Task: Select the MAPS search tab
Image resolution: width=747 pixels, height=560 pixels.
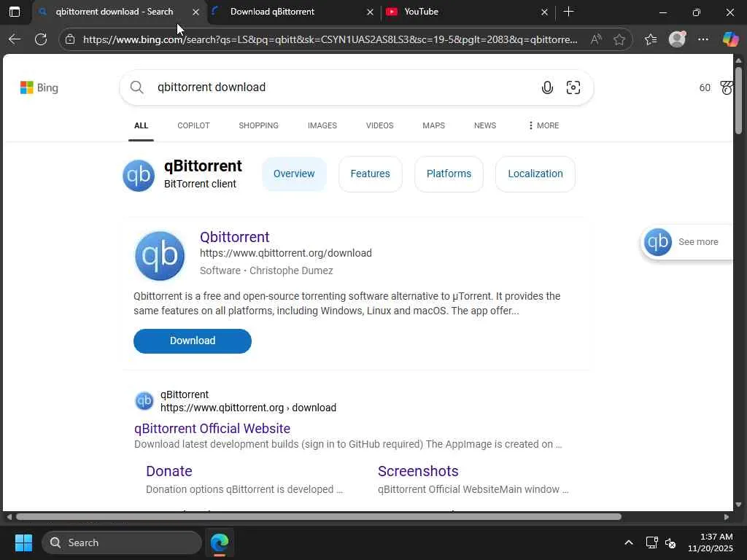Action: click(x=433, y=125)
